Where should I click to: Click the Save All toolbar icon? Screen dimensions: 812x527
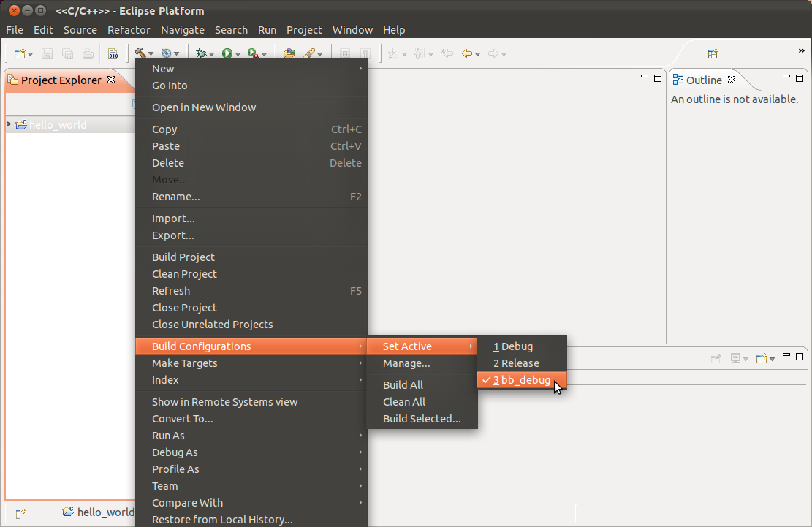67,53
